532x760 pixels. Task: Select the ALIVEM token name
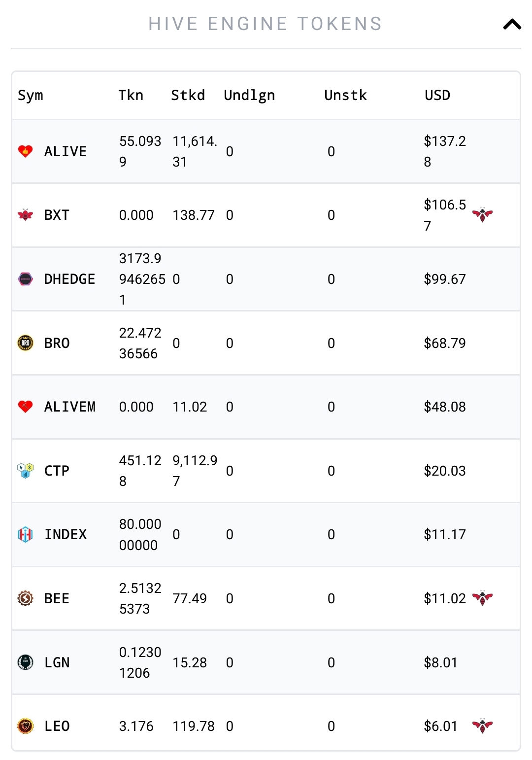coord(70,407)
